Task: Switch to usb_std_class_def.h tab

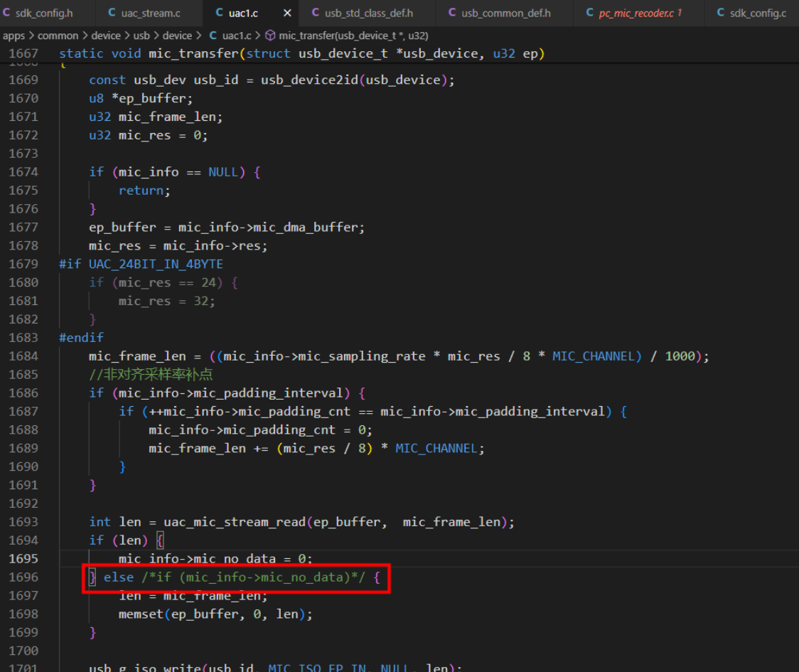Action: pyautogui.click(x=363, y=13)
